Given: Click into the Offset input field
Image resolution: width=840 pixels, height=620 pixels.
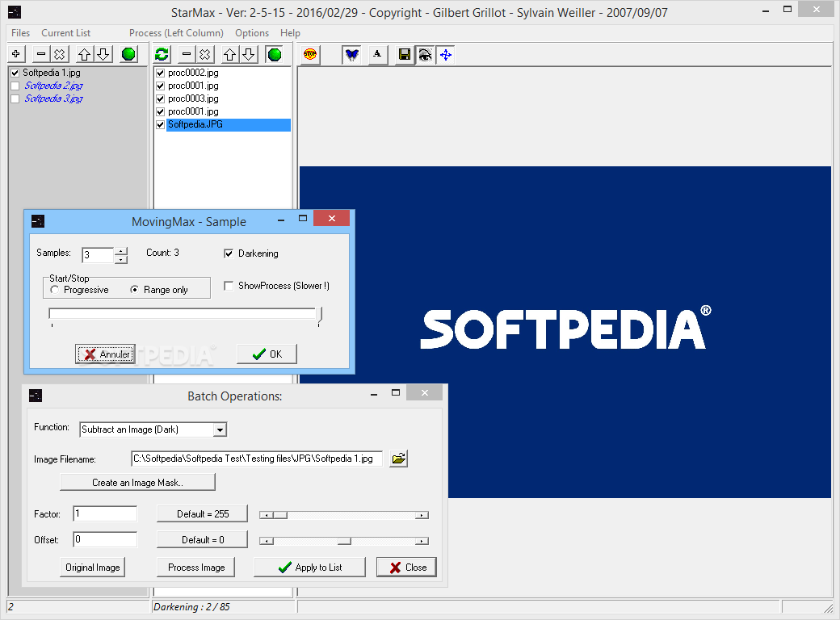Looking at the screenshot, I should pos(105,540).
